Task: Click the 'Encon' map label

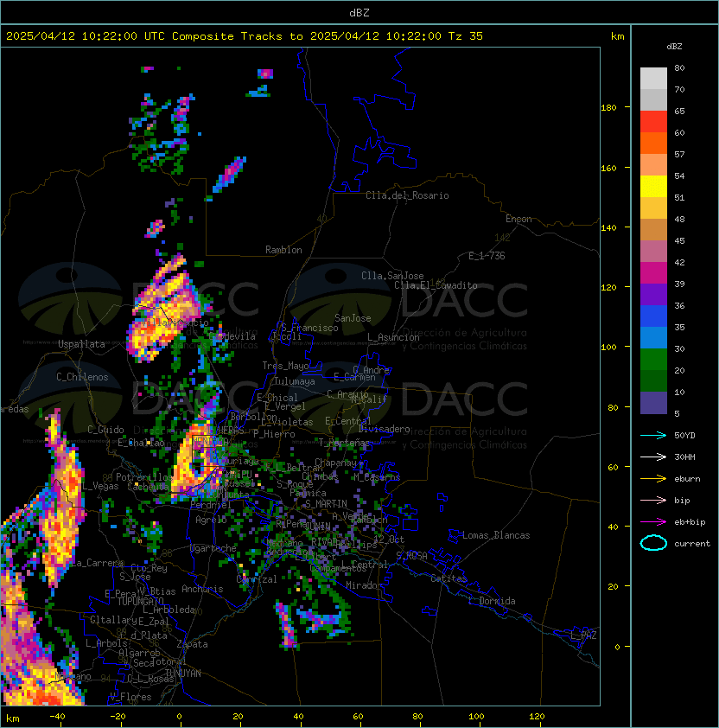Action: (x=519, y=219)
